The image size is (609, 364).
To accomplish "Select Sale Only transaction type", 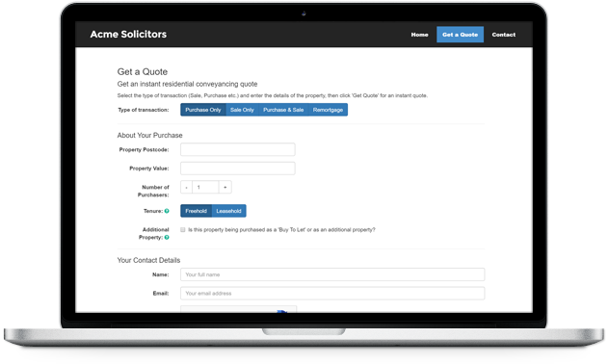I will (x=242, y=110).
